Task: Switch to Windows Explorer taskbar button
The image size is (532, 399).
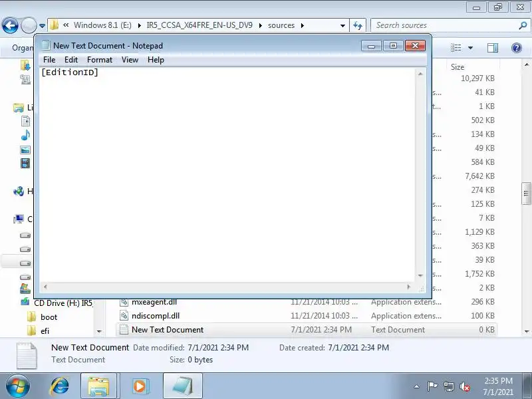Action: pyautogui.click(x=98, y=386)
